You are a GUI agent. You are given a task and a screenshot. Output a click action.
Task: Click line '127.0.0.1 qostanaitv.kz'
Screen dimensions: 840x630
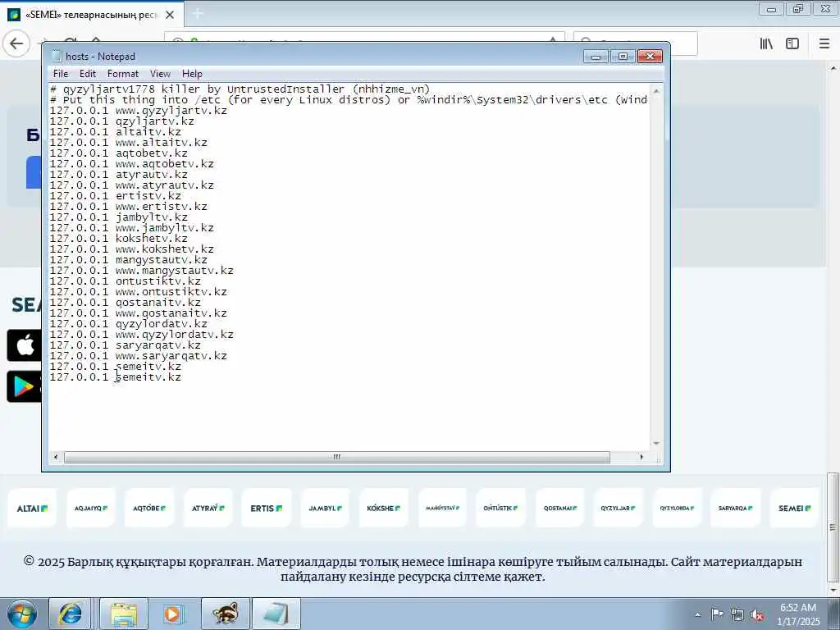(126, 303)
